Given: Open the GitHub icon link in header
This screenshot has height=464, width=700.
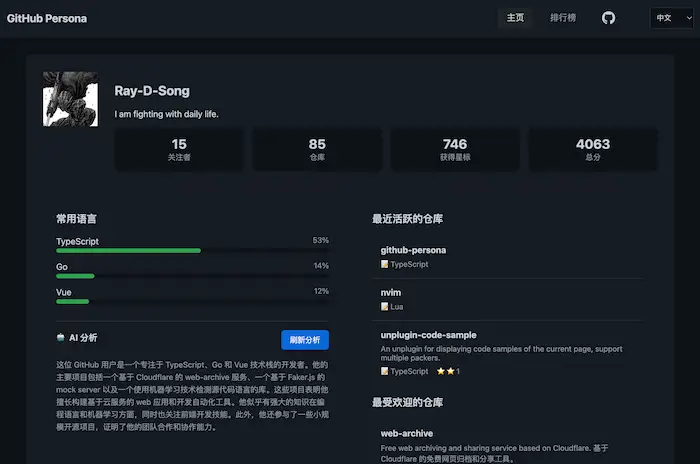Looking at the screenshot, I should tap(608, 18).
